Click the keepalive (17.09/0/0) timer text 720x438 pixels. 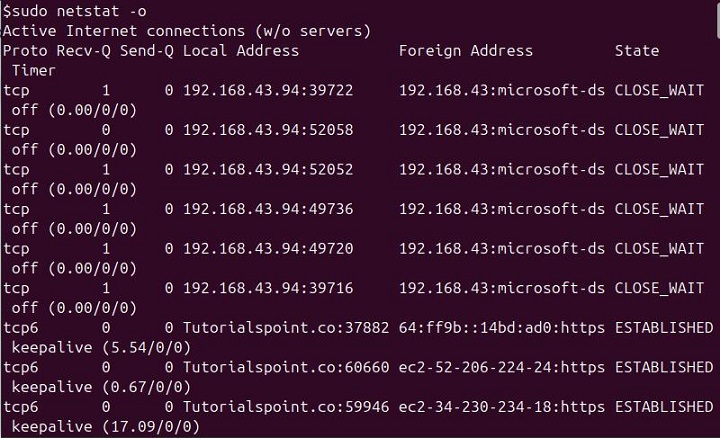click(x=105, y=427)
